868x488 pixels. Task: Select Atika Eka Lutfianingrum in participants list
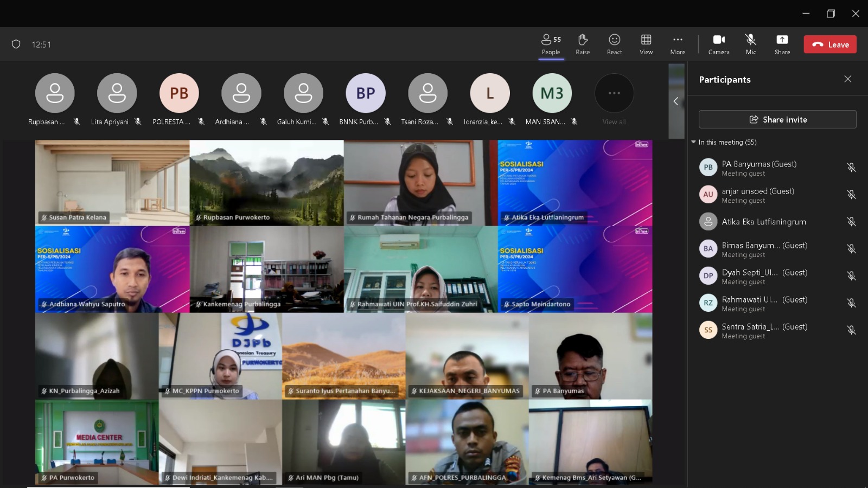[x=763, y=222]
